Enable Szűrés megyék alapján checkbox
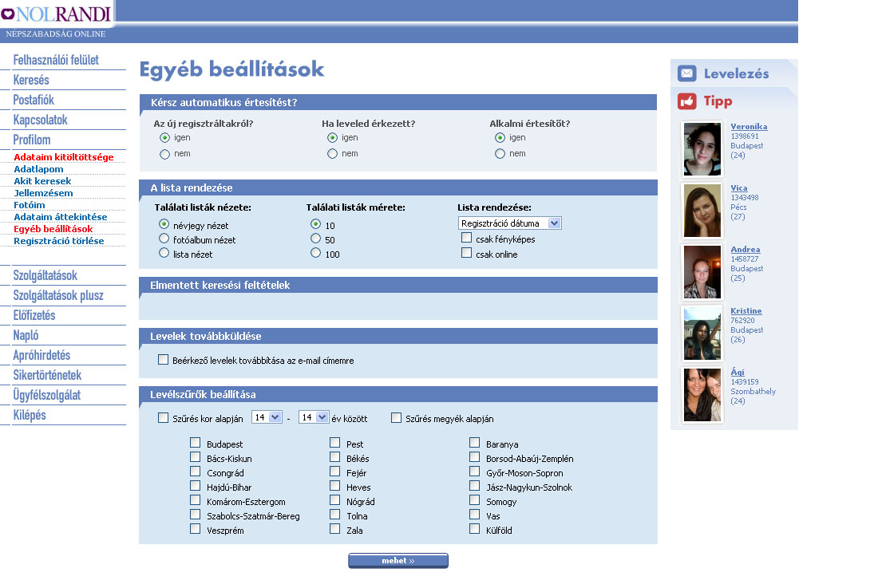 tap(397, 418)
